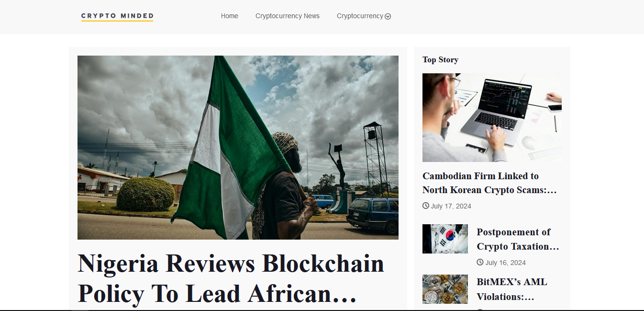This screenshot has height=311, width=644.
Task: Click the yellow underline of the logo
Action: [x=117, y=21]
